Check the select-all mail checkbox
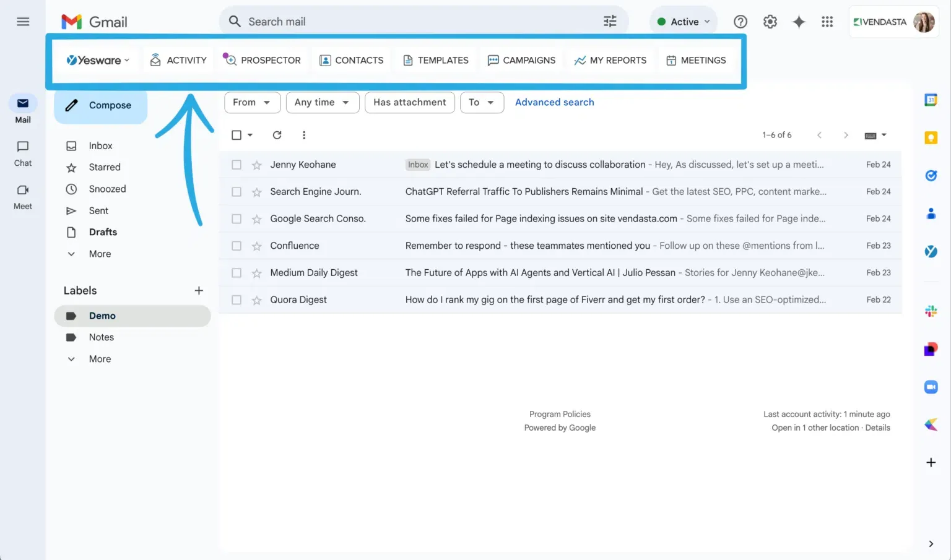The width and height of the screenshot is (951, 560). [x=237, y=134]
